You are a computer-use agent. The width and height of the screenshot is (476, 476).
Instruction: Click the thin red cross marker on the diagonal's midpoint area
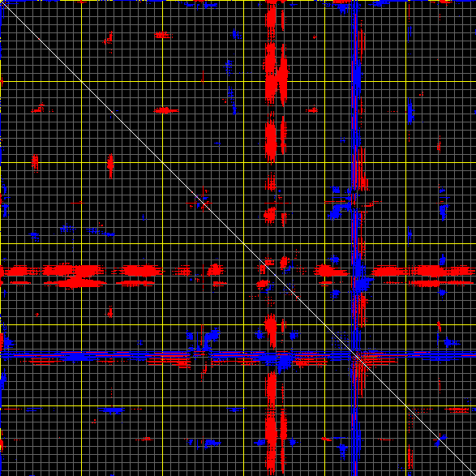coord(203,203)
